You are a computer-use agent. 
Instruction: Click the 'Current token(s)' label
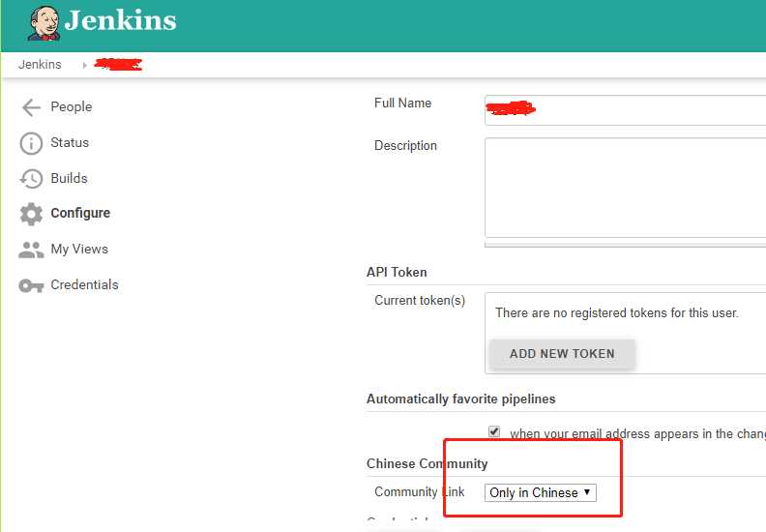(x=420, y=301)
